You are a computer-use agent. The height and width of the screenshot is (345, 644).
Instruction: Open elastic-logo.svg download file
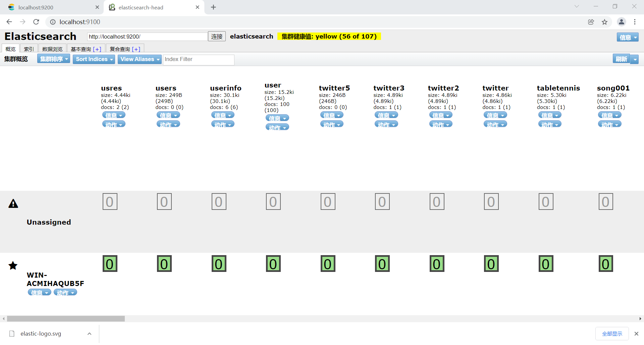point(41,334)
